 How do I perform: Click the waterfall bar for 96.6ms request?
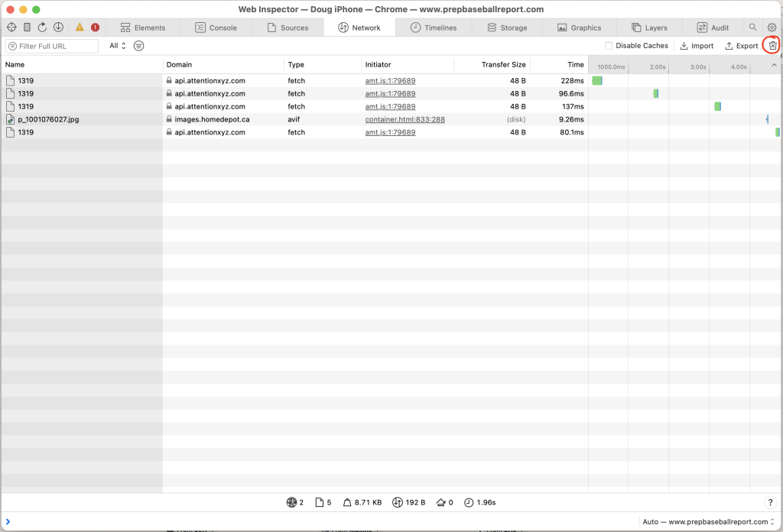pos(655,93)
